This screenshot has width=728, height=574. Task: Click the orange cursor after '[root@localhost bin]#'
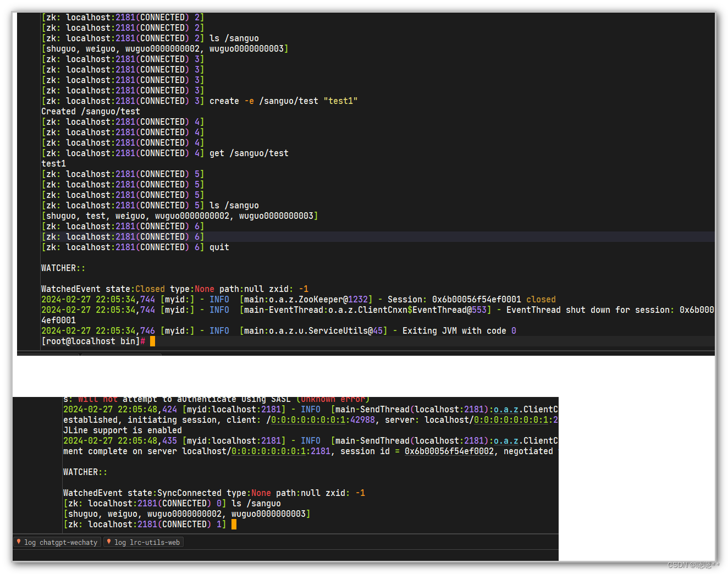tap(152, 341)
